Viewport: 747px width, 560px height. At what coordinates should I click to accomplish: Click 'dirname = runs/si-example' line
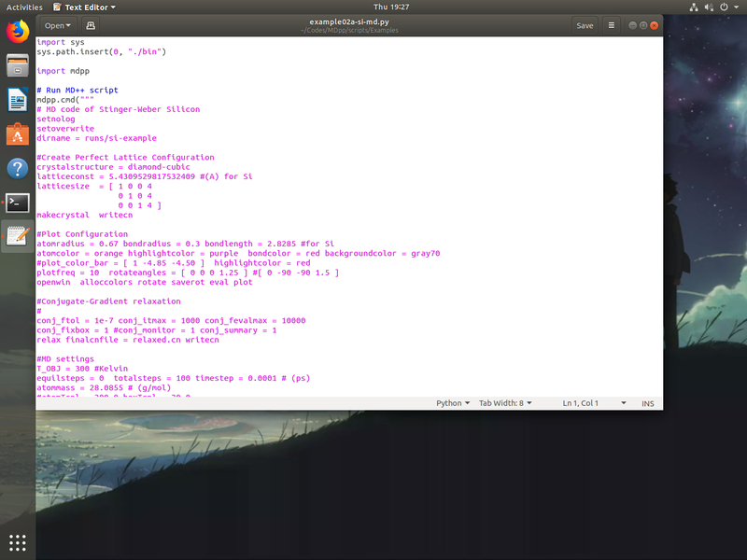pyautogui.click(x=97, y=138)
